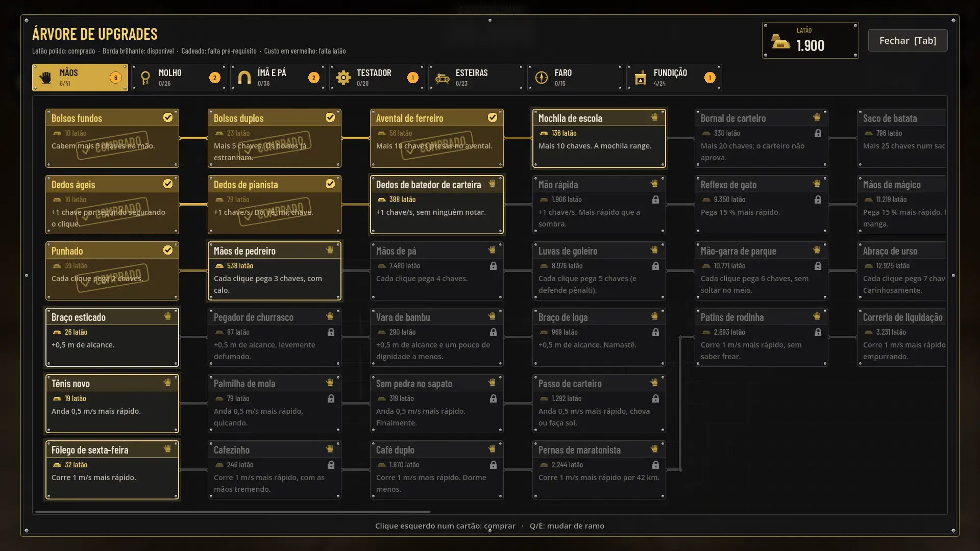This screenshot has height=551, width=980.
Task: Click the checkmark on the Dedos ágeis card
Action: pos(168,184)
